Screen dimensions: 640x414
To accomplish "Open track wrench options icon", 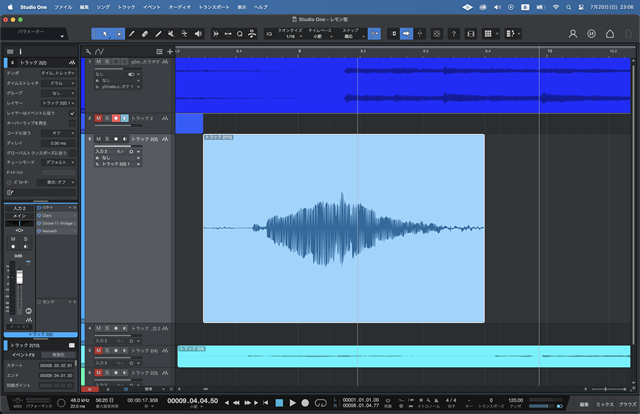I will 88,51.
